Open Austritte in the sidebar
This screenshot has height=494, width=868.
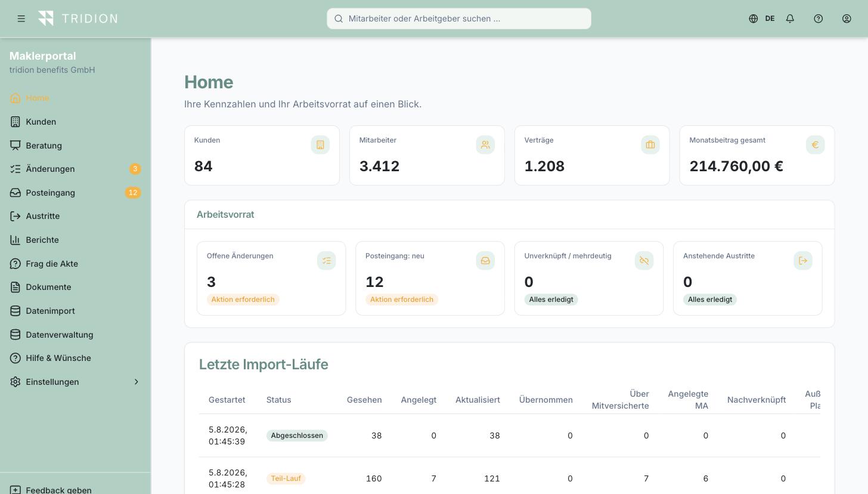(75, 216)
